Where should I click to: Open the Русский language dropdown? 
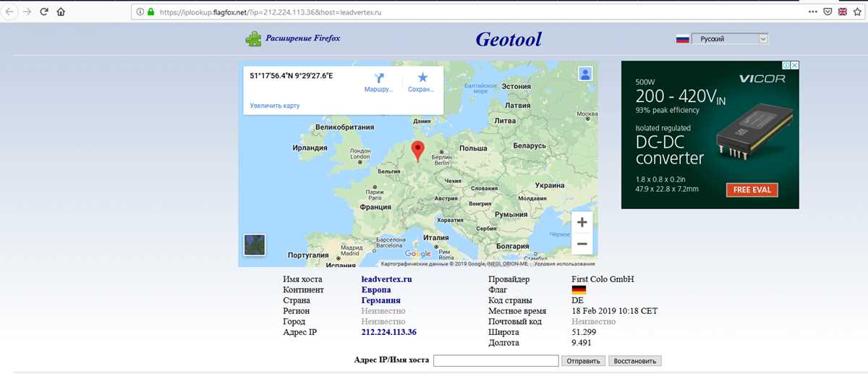(x=730, y=39)
